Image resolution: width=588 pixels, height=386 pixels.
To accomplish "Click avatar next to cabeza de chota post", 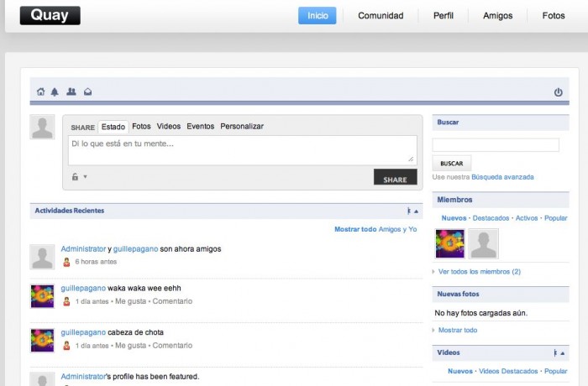I will 42,341.
